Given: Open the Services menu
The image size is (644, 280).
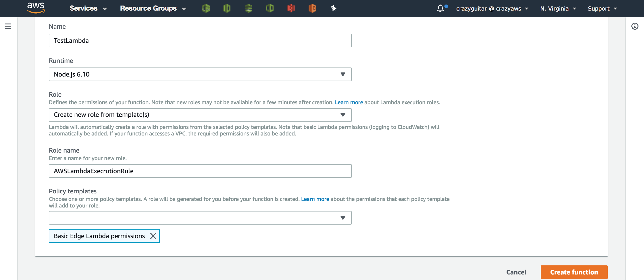Looking at the screenshot, I should pos(88,8).
